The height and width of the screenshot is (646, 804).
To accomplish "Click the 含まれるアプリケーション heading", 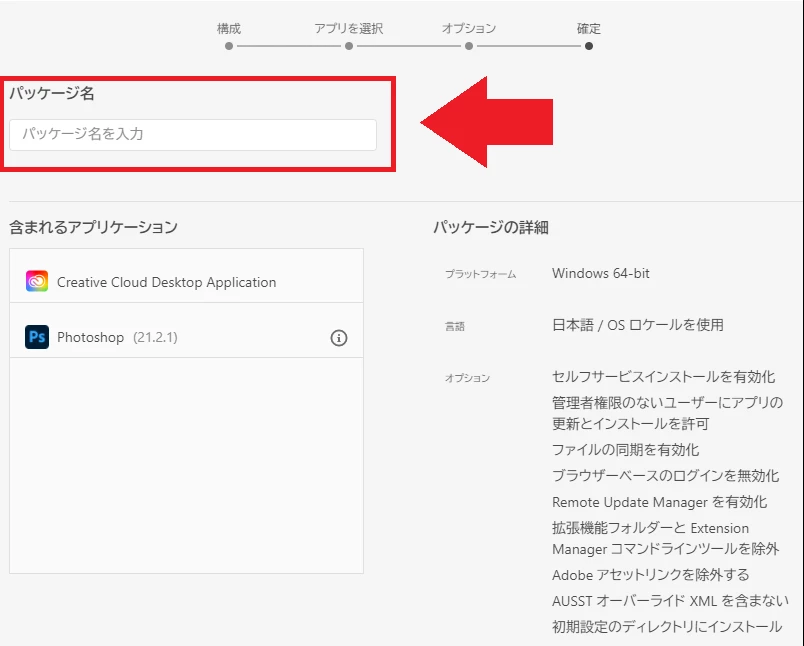I will click(93, 227).
